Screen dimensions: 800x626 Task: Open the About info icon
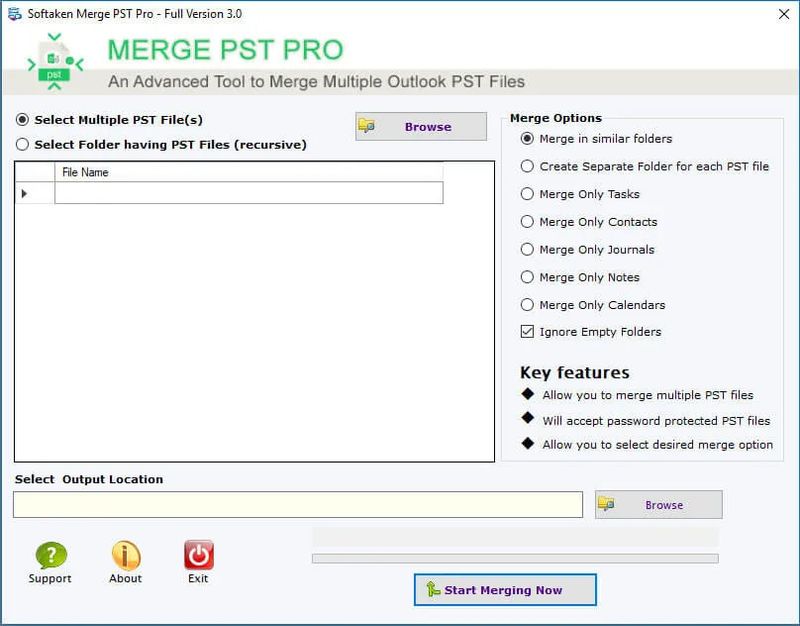pyautogui.click(x=126, y=555)
